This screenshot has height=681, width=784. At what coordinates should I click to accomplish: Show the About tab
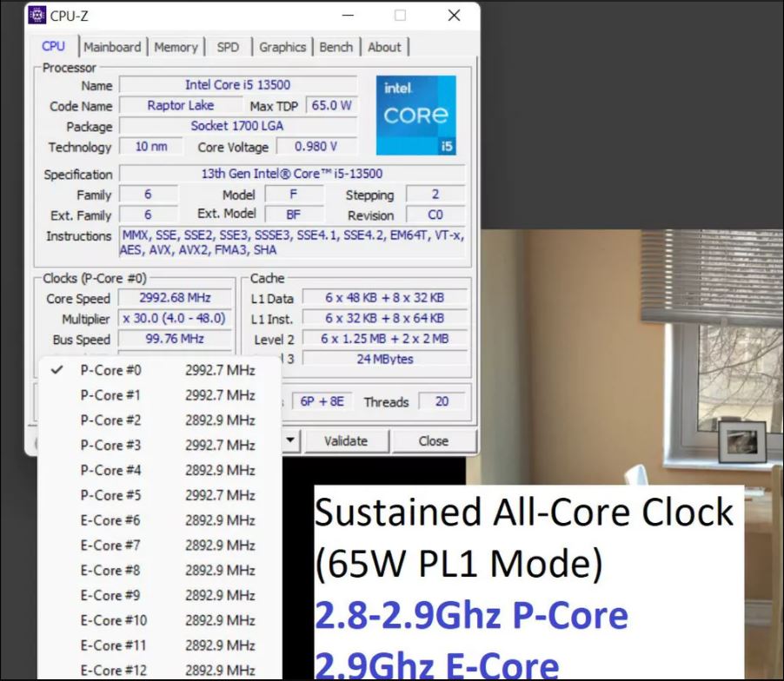[x=384, y=47]
